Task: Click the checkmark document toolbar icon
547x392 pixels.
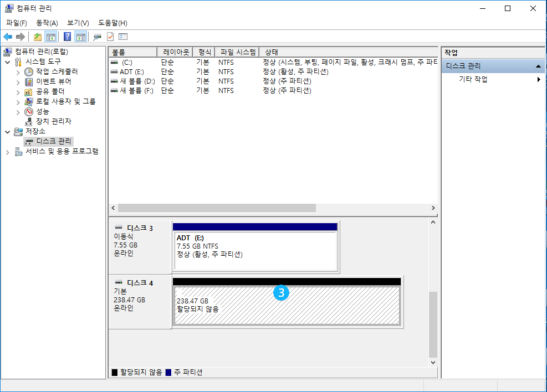Action: pyautogui.click(x=110, y=37)
